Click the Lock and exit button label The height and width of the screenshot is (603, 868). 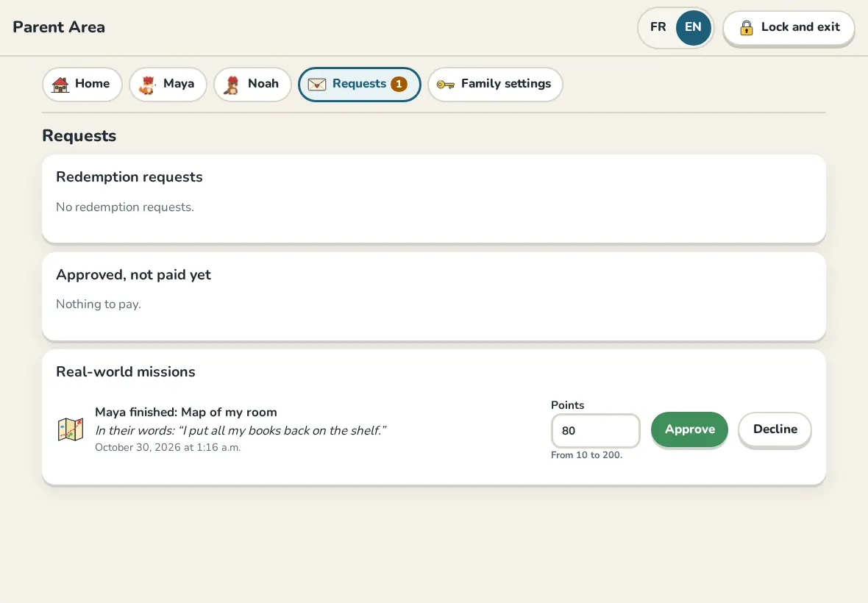pos(800,26)
